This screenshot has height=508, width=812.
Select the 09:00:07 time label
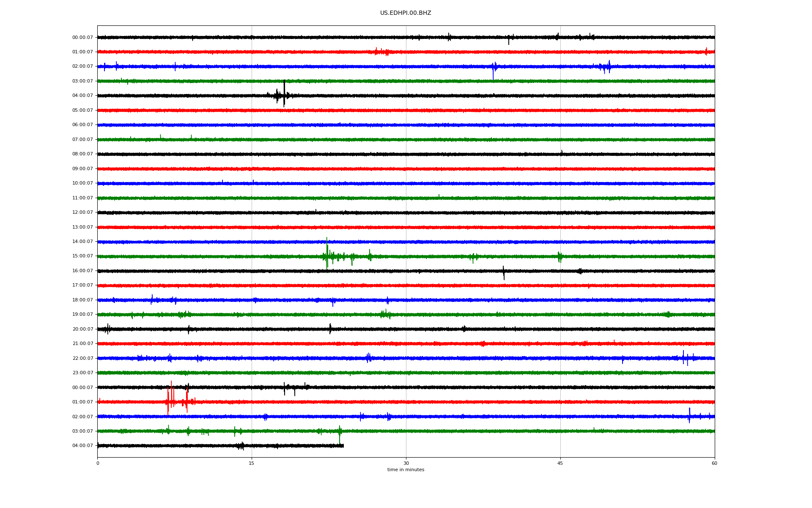pos(82,169)
